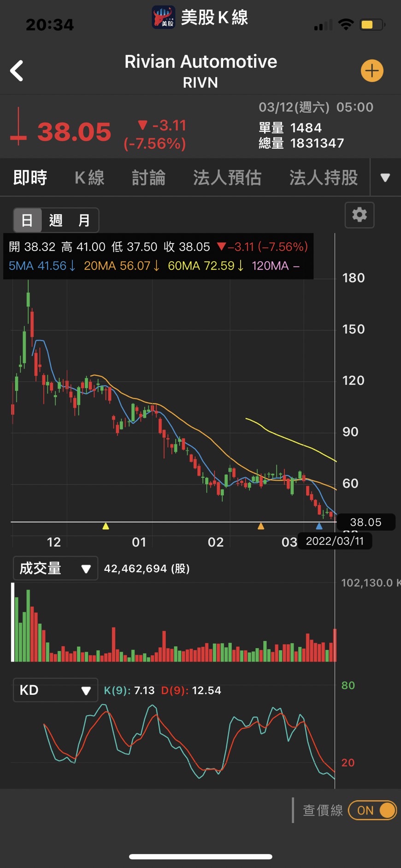Viewport: 401px width, 868px height.
Task: Tap the blue triangle chart marker
Action: click(319, 526)
